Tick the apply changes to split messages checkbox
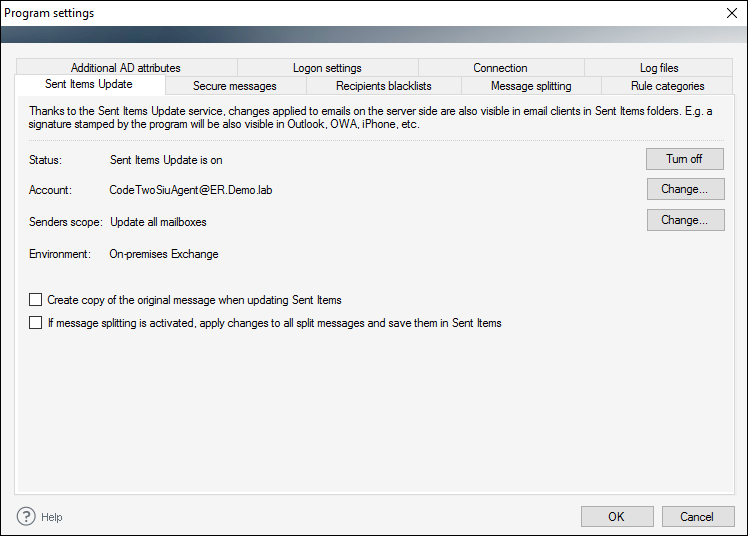Screen dimensions: 748x536 pos(35,323)
